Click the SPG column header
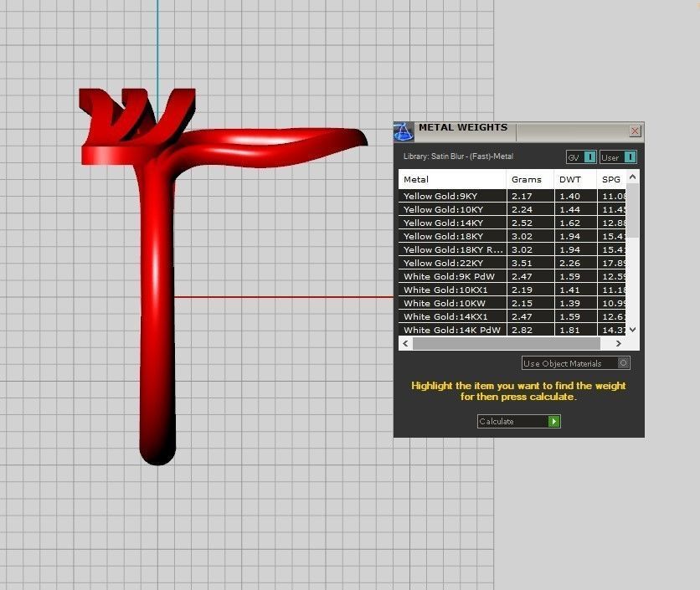The height and width of the screenshot is (590, 700). tap(611, 179)
